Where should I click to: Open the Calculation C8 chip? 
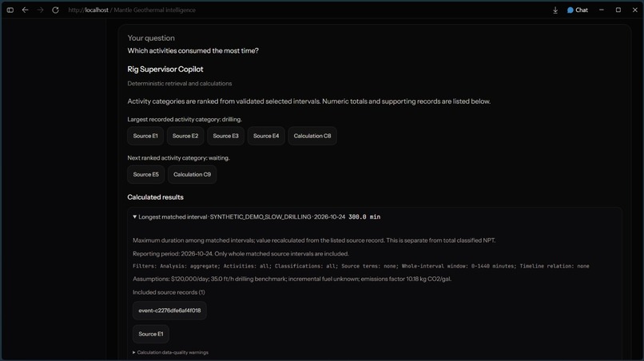tap(312, 136)
